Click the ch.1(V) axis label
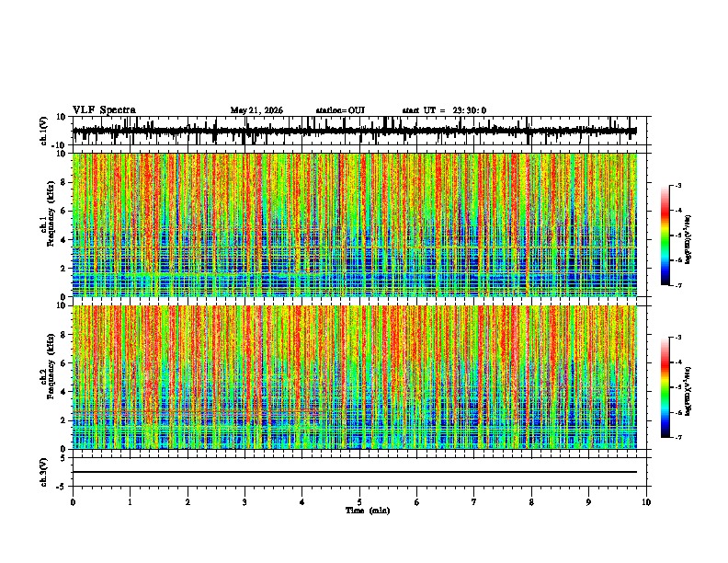The width and height of the screenshot is (728, 563). pyautogui.click(x=44, y=131)
